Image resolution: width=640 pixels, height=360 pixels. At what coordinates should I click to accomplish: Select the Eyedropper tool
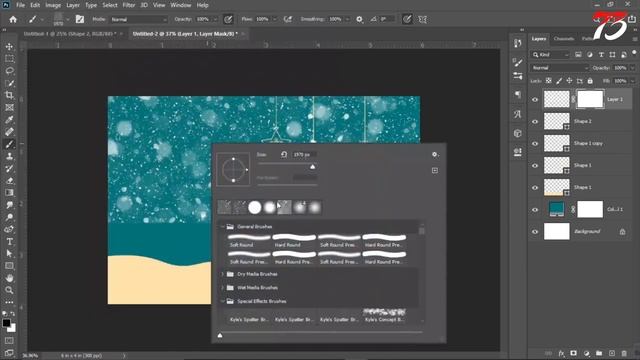coord(9,120)
